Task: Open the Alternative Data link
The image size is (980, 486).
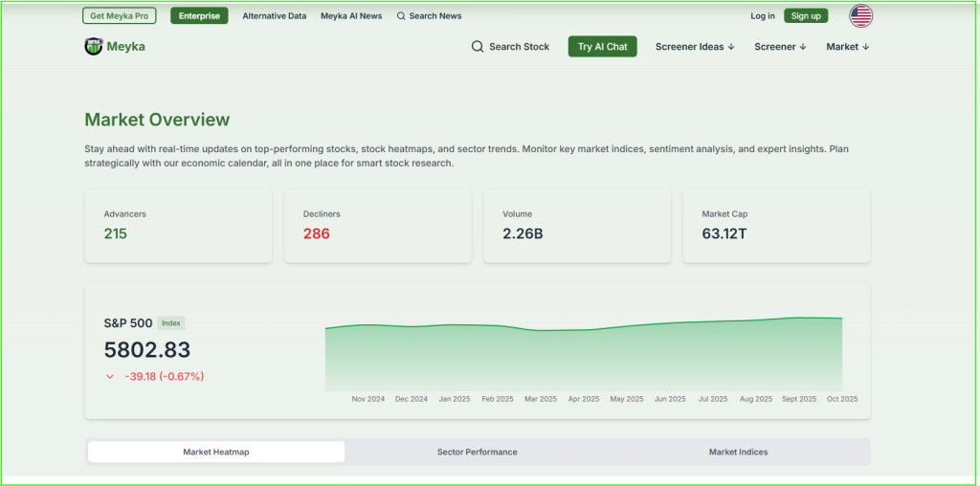Action: [x=274, y=16]
